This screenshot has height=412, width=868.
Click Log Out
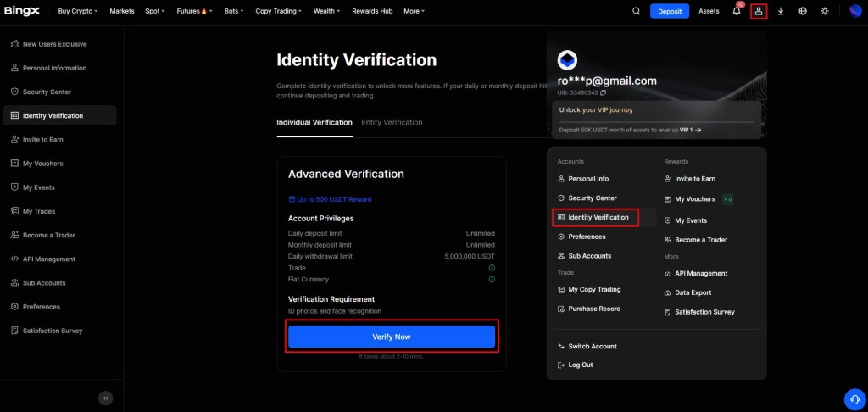tap(576, 365)
